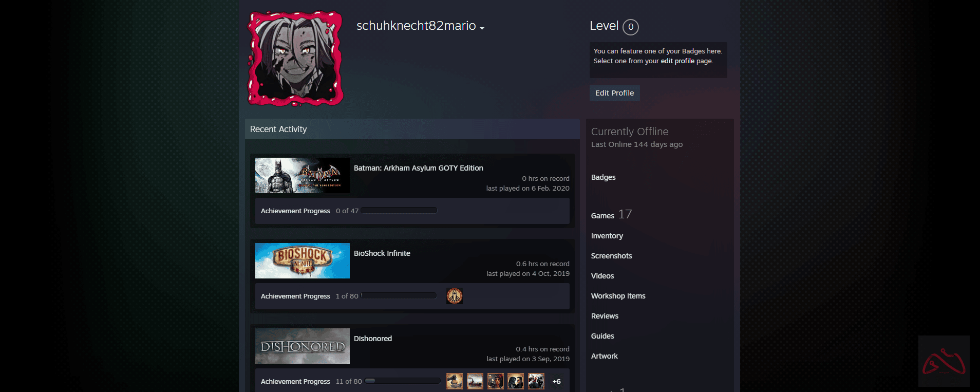The image size is (980, 392).
Task: Open the Games 17 list
Action: [x=611, y=215]
